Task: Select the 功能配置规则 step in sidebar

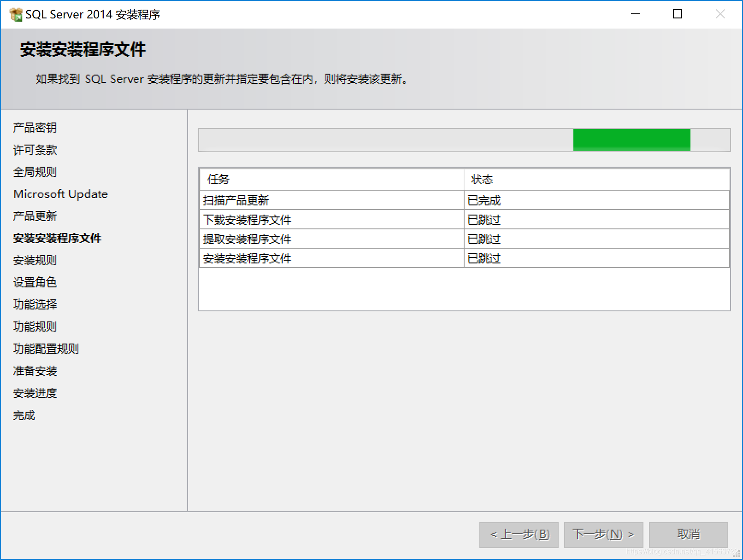Action: click(x=46, y=349)
